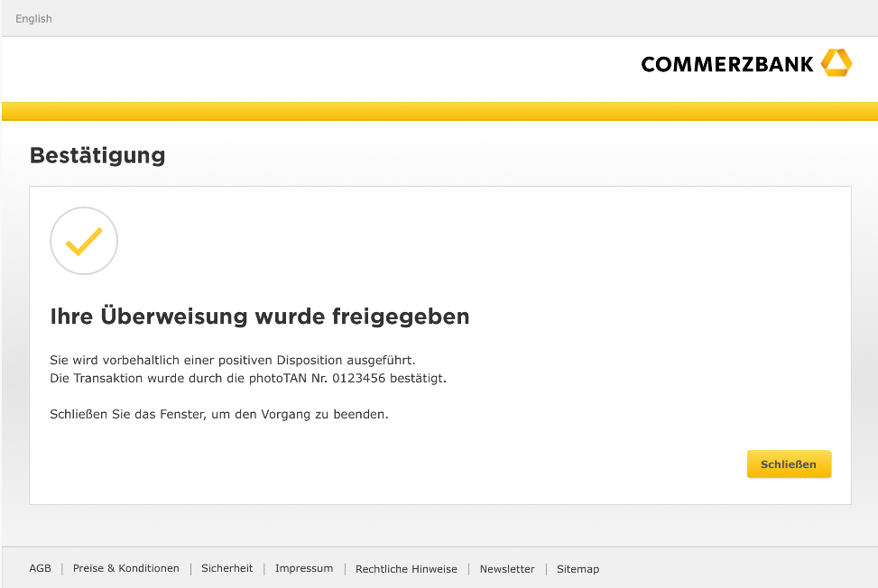Click the photoTAN Nr. 0123456 text line
Image resolution: width=878 pixels, height=588 pixels.
pos(248,378)
